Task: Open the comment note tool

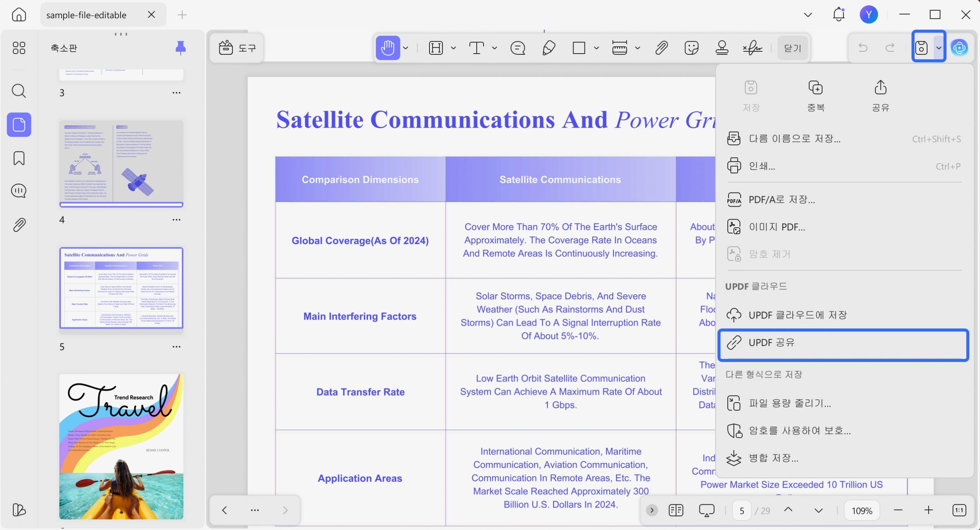Action: [x=518, y=48]
